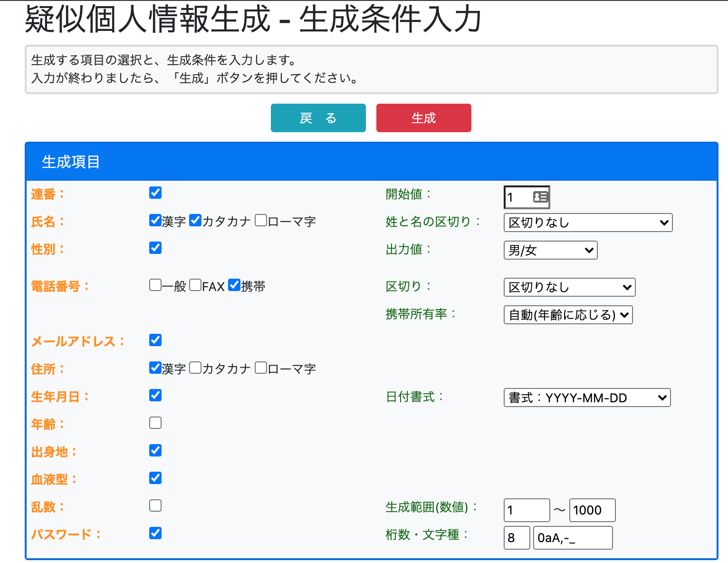The width and height of the screenshot is (728, 563).
Task: Enable ローマ字 for 氏名
Action: point(261,220)
